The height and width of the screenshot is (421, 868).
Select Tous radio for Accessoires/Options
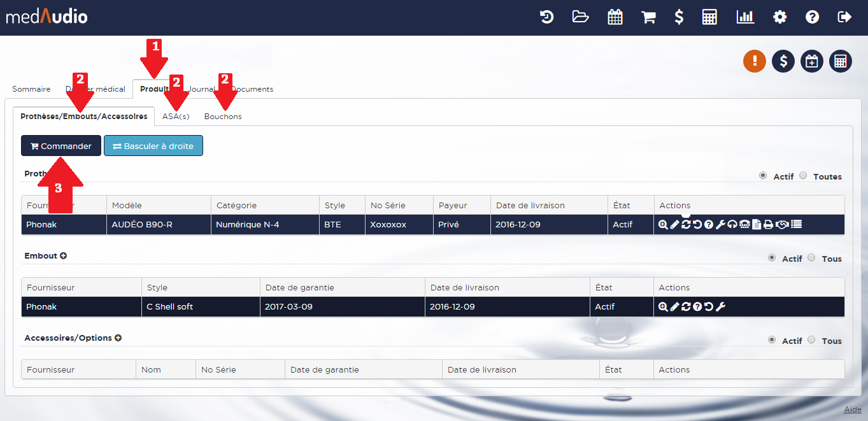811,340
